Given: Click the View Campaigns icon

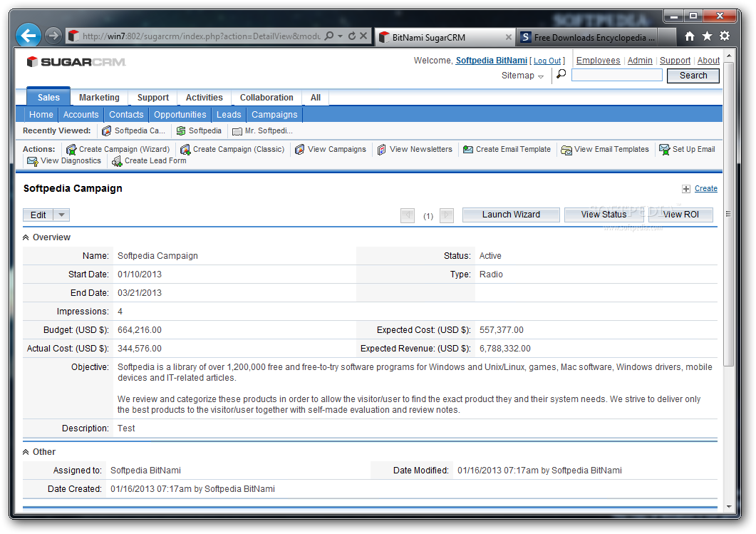Looking at the screenshot, I should click(299, 150).
